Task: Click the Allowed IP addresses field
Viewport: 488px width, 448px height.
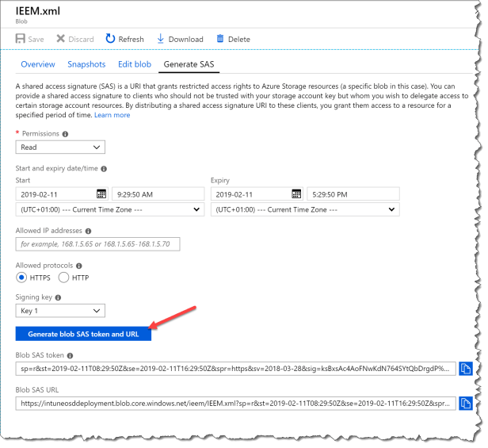Action: pos(98,244)
